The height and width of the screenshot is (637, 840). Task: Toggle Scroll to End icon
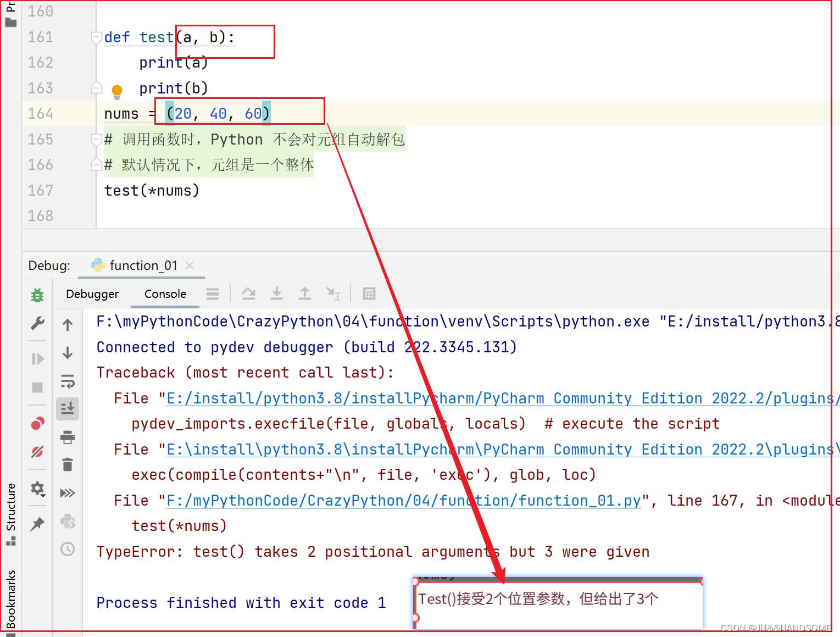(x=68, y=408)
